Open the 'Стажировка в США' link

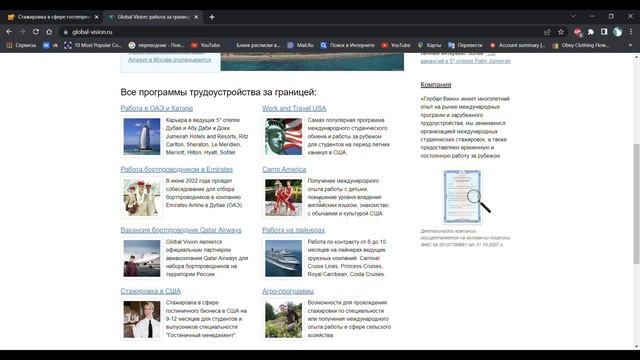(151, 291)
